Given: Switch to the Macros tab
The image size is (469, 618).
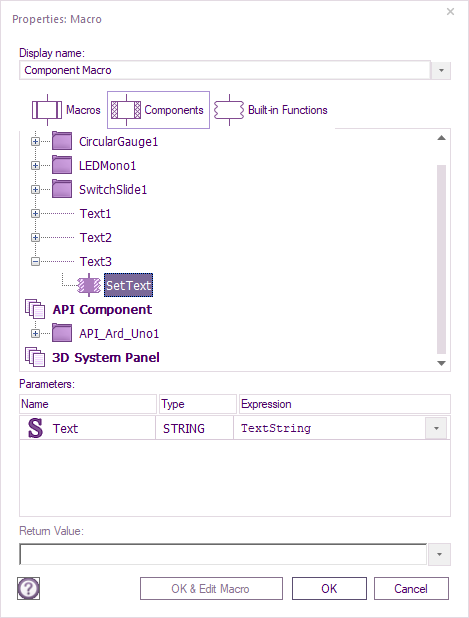Looking at the screenshot, I should [x=66, y=110].
